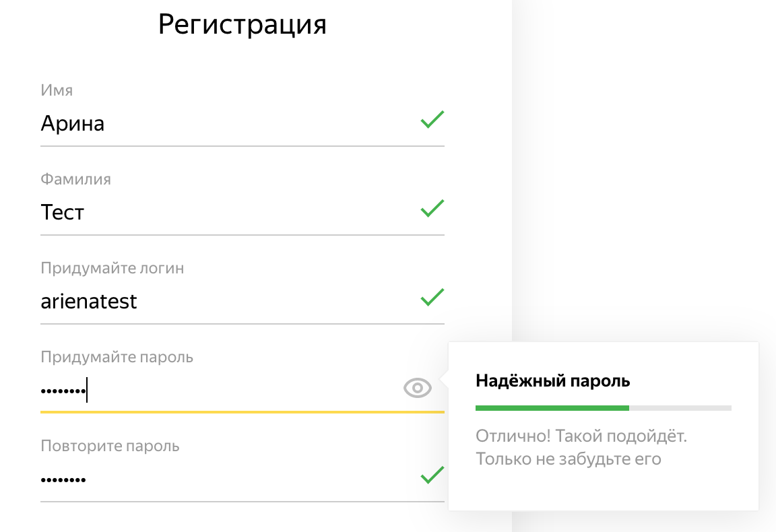Click the green checkmark beside Арина

pos(432,121)
